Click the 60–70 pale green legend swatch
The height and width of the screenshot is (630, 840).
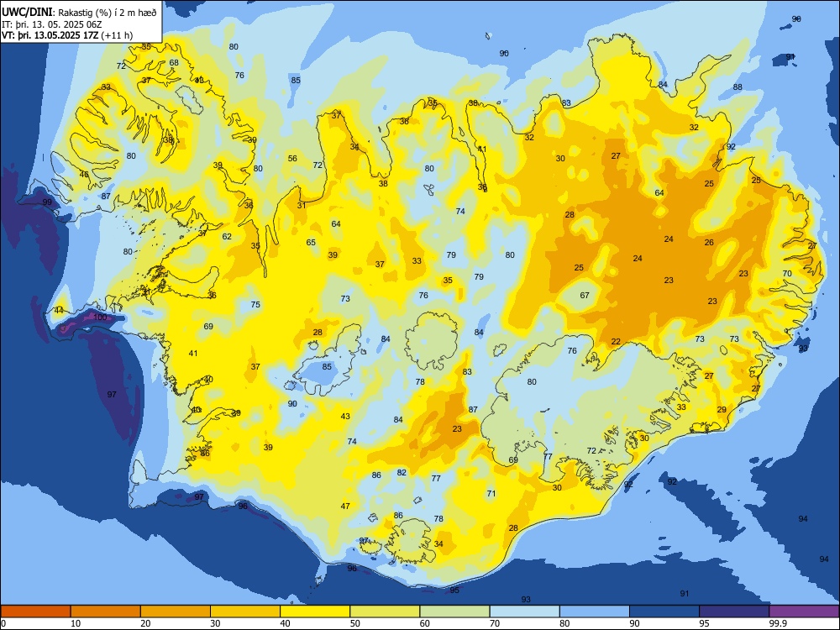point(454,612)
